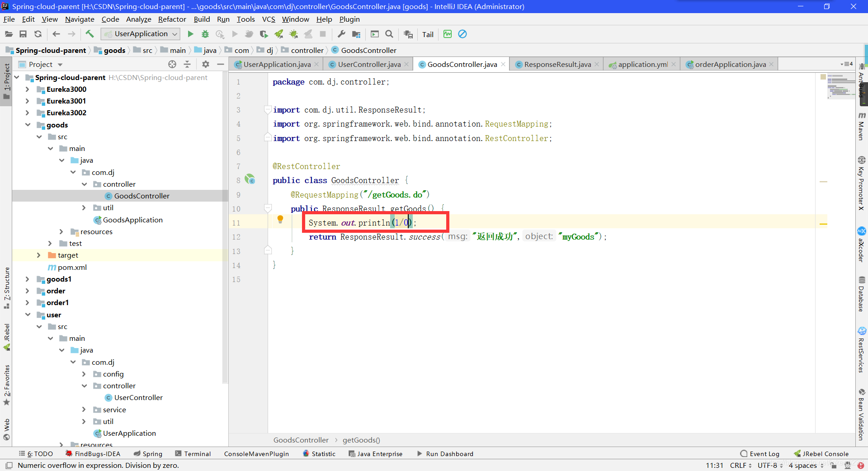The height and width of the screenshot is (471, 868).
Task: Hide the Project tool window
Action: pyautogui.click(x=221, y=64)
